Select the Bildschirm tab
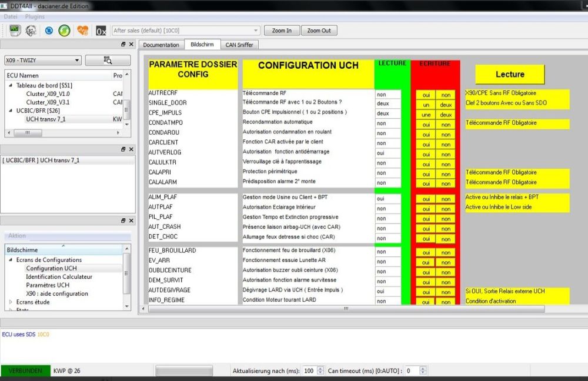 pyautogui.click(x=202, y=44)
